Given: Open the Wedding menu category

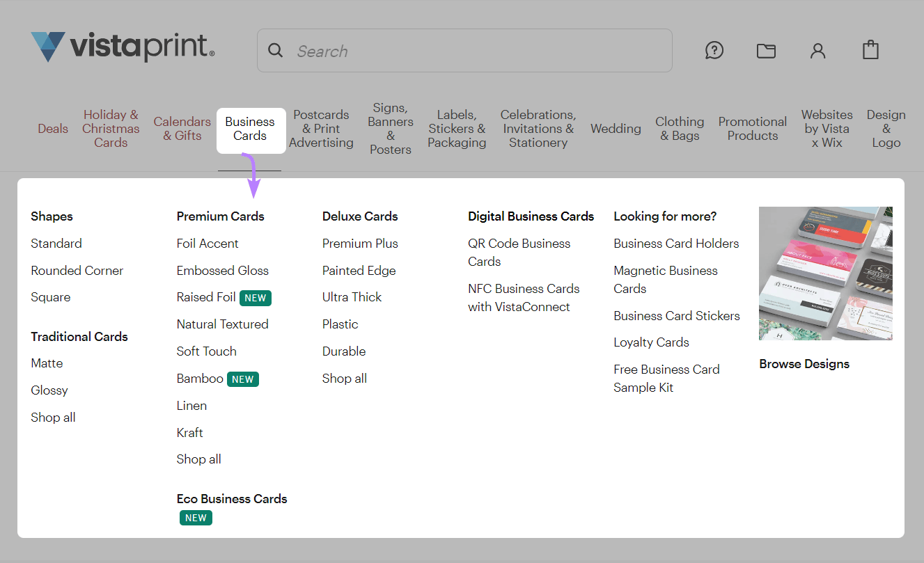Looking at the screenshot, I should click(615, 129).
